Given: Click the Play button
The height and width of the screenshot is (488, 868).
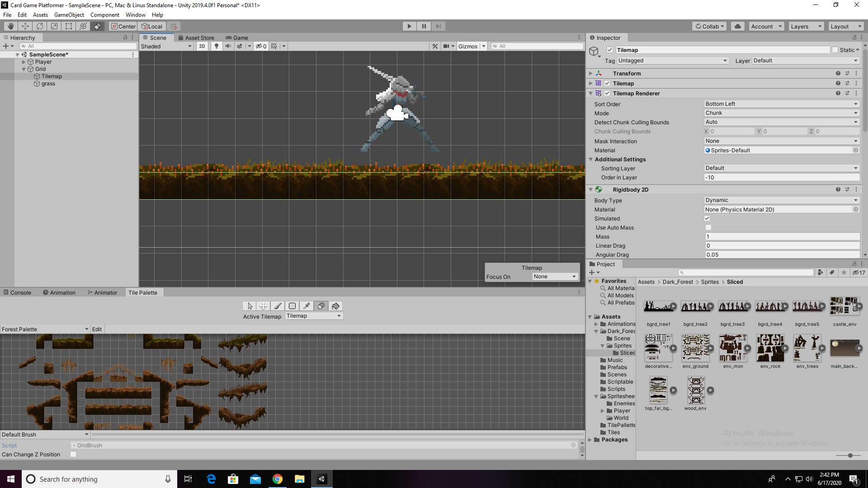Looking at the screenshot, I should click(x=409, y=26).
